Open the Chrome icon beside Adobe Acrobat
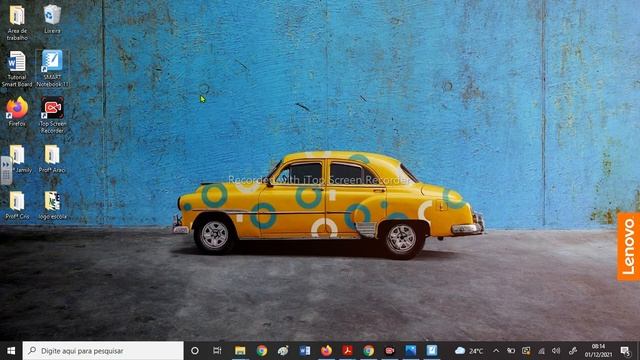 pyautogui.click(x=369, y=351)
